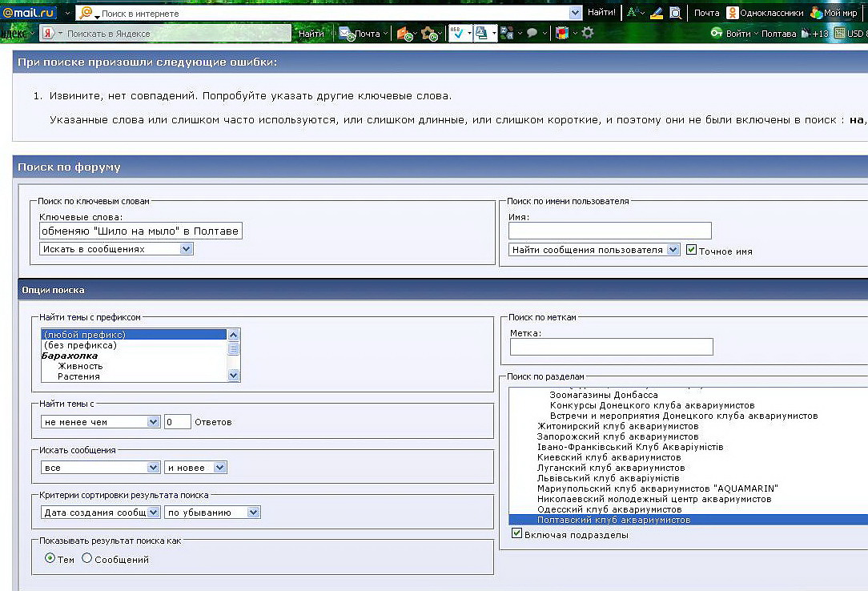Open Yandex toolbar settings gear

coord(588,33)
